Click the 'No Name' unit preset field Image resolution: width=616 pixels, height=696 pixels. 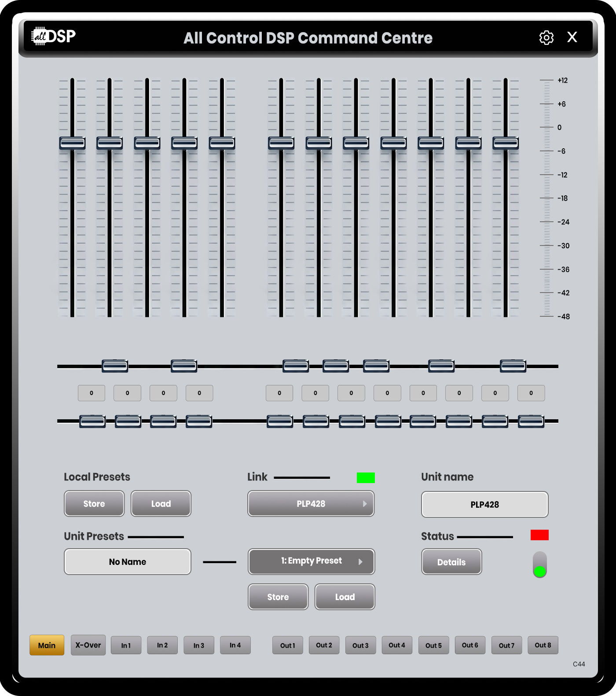128,562
